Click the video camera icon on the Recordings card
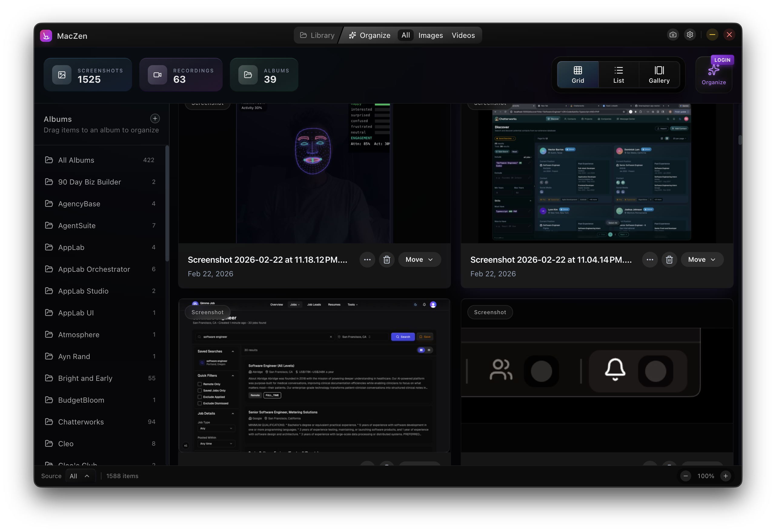 click(157, 75)
